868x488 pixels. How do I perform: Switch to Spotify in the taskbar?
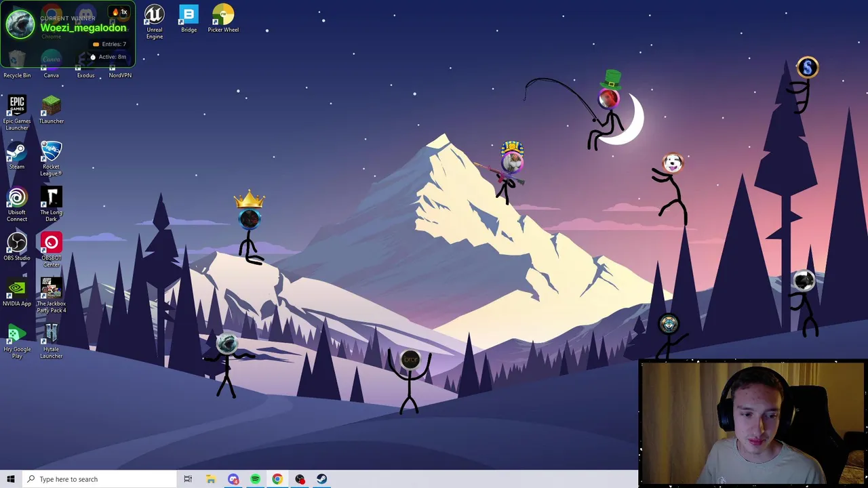point(255,479)
